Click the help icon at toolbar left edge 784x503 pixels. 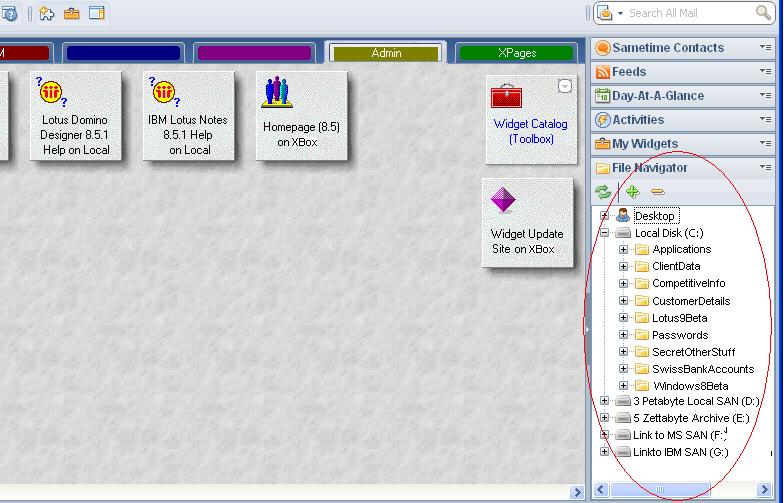(x=9, y=13)
